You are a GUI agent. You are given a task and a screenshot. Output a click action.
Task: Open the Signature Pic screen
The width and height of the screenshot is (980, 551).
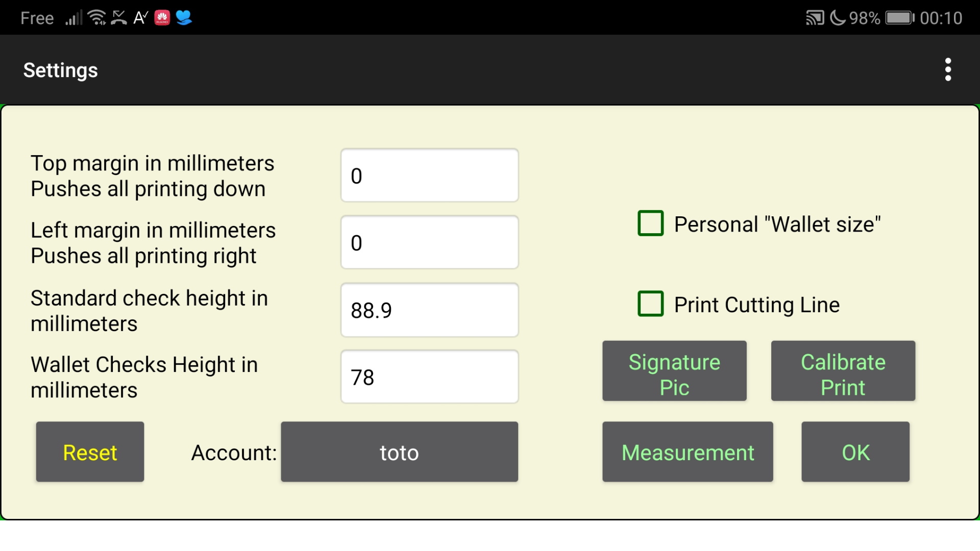[x=674, y=371]
